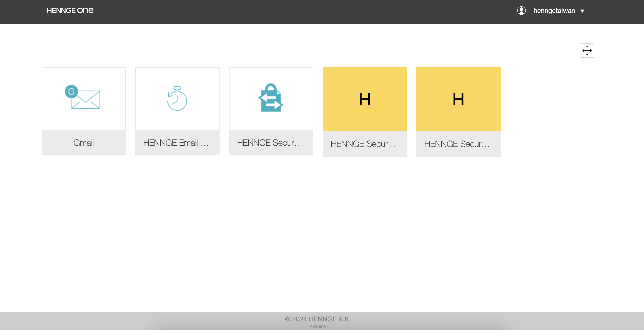This screenshot has width=644, height=330.
Task: Click the © 2024 HENNGE K.K. footer text
Action: click(318, 319)
